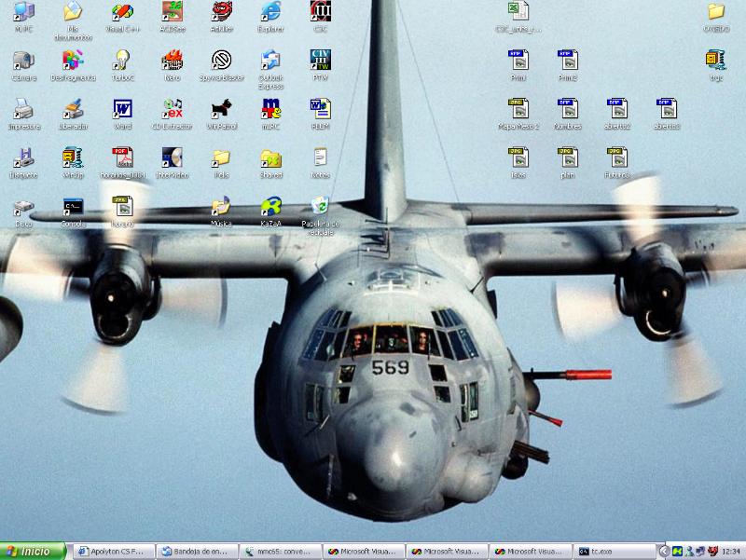Select the CD Extractor icon

(x=172, y=109)
